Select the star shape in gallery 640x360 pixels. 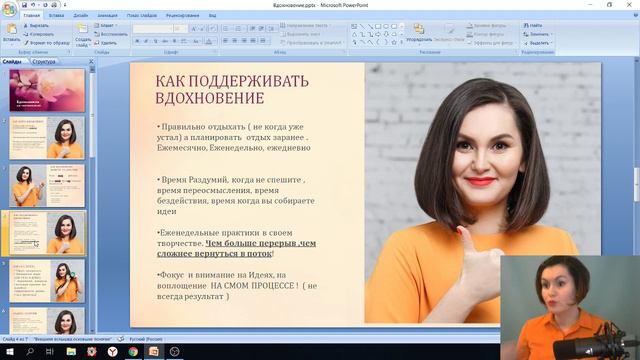click(394, 42)
